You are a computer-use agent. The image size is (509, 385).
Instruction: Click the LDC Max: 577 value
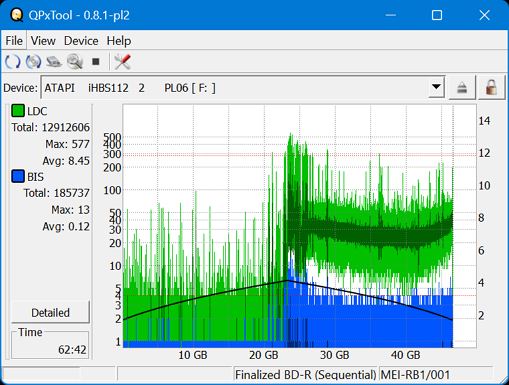pyautogui.click(x=67, y=144)
